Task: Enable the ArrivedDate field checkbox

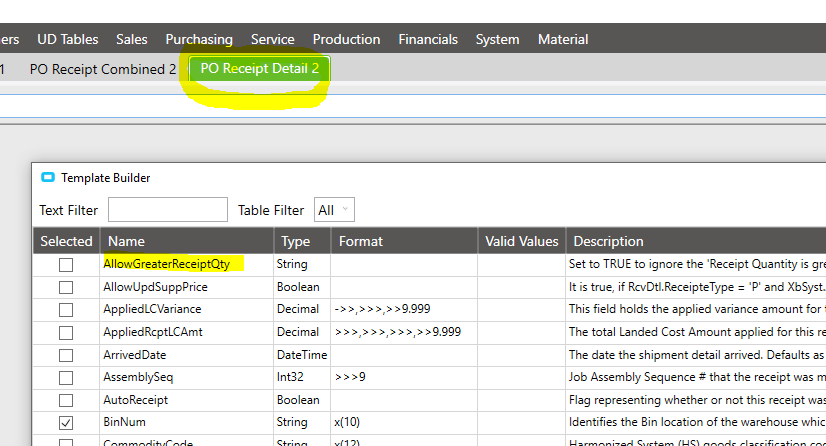Action: click(66, 355)
